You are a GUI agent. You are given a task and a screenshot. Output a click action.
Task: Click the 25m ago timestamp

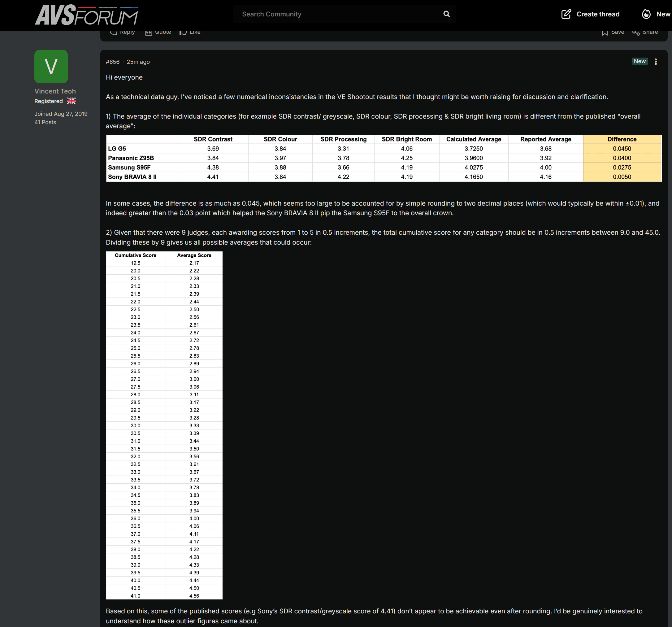[138, 62]
